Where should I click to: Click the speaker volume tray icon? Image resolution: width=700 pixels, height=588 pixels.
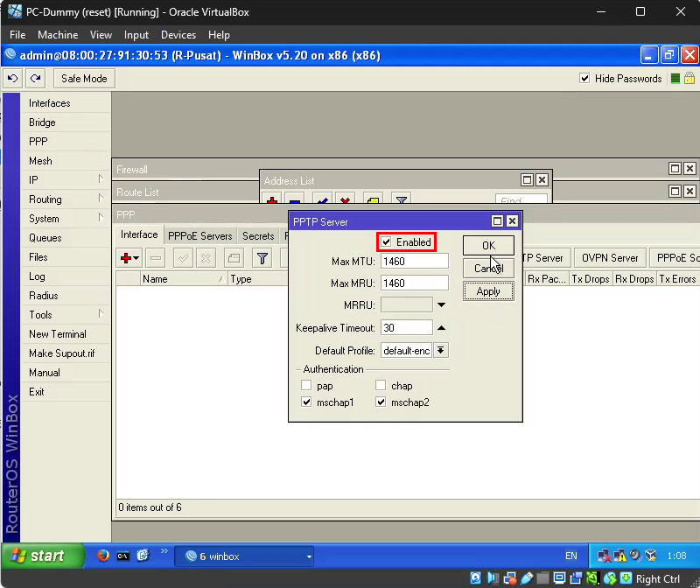coord(635,556)
